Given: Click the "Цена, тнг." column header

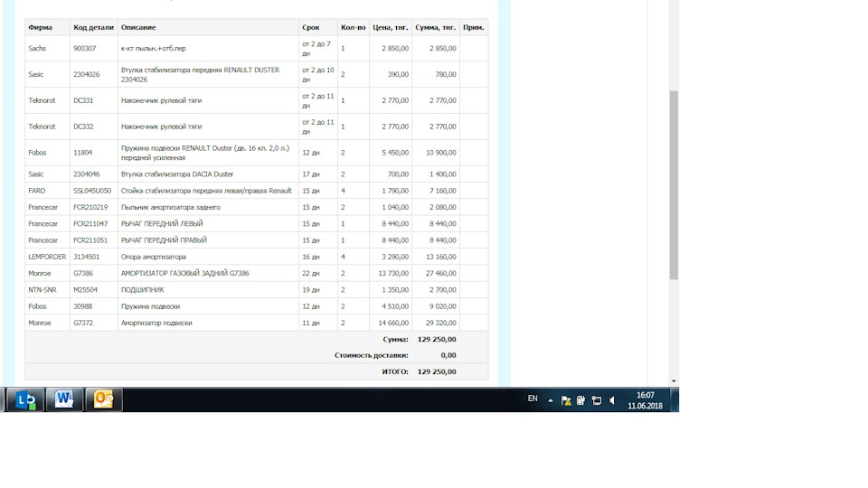Looking at the screenshot, I should 391,27.
